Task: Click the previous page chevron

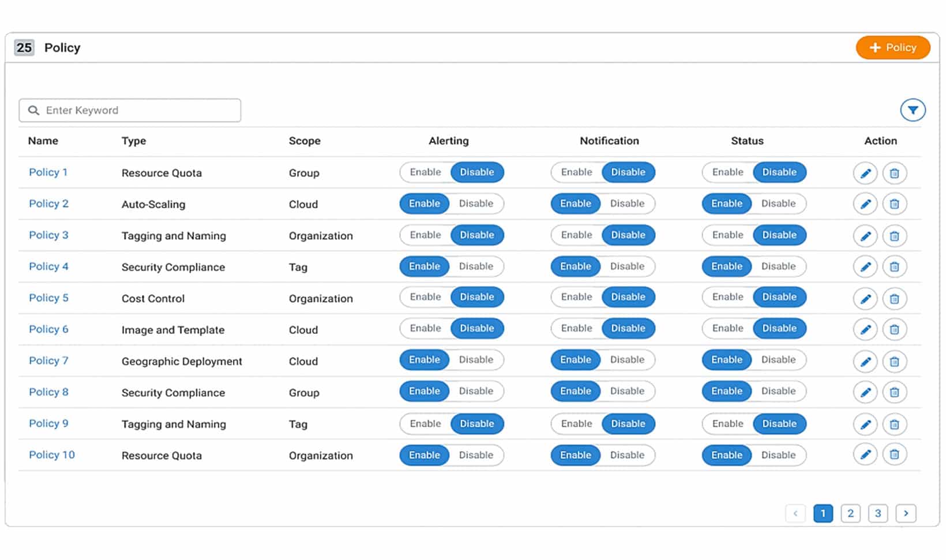Action: (x=795, y=513)
